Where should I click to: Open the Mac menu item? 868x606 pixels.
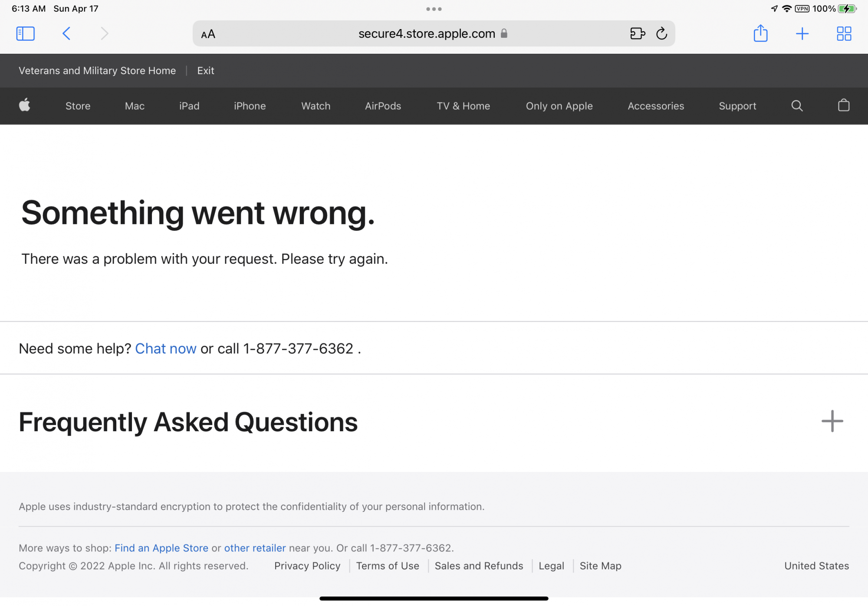135,106
